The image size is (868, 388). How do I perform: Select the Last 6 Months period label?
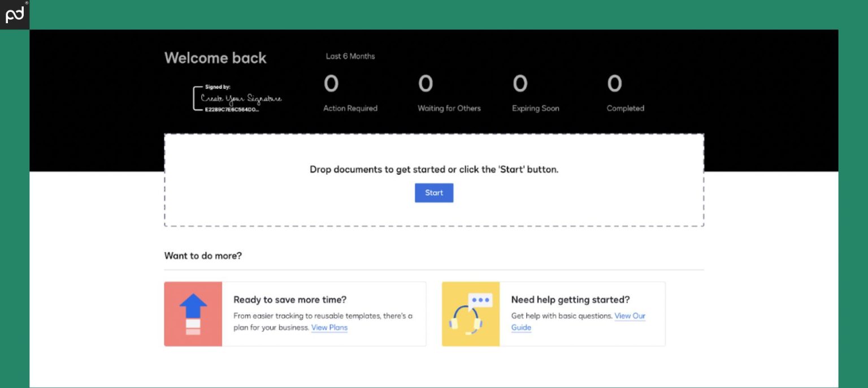pos(350,57)
